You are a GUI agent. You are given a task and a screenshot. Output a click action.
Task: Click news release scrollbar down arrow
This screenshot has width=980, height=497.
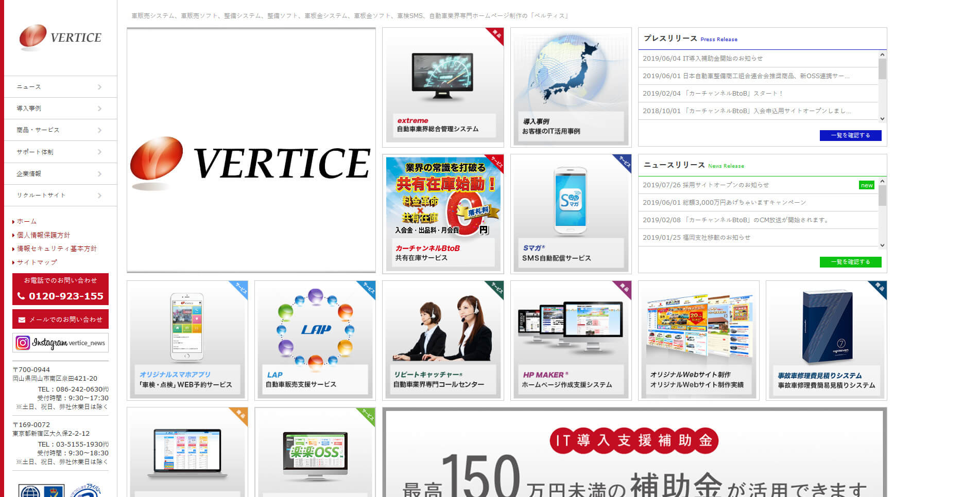pos(882,245)
